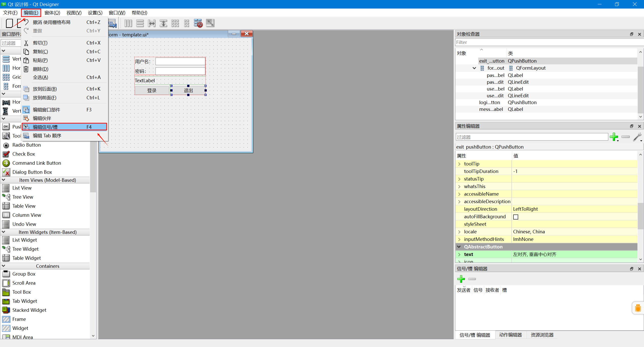Click green plus in signal/slot editor

tap(461, 279)
